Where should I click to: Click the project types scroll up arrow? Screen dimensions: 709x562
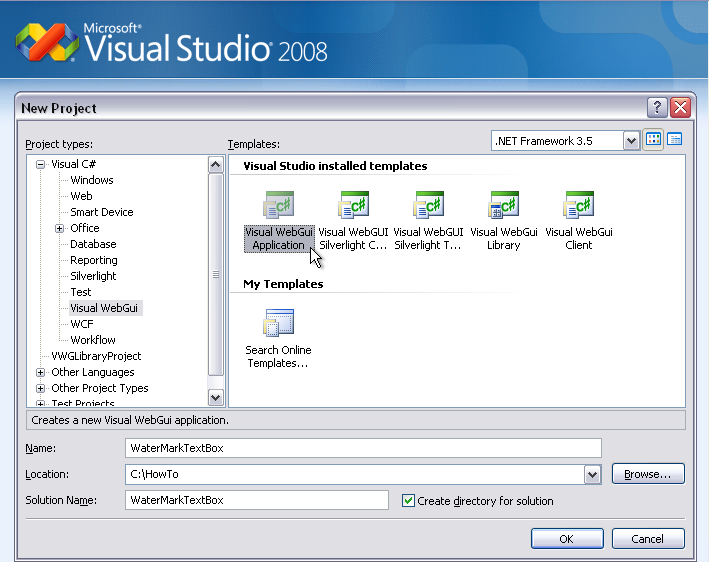[216, 165]
